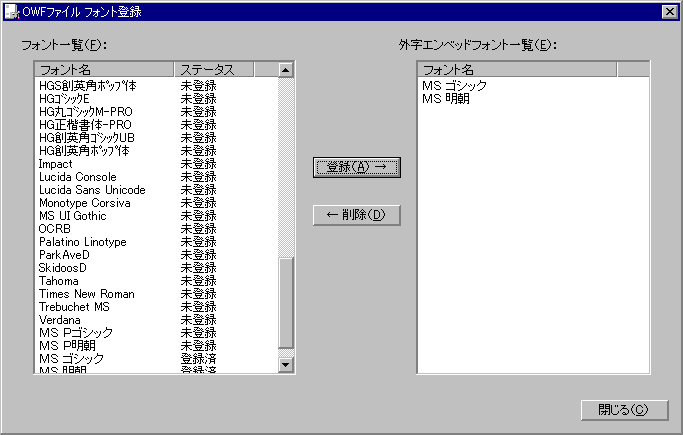Select HGS創英角ポップ体 in the font list

click(88, 86)
